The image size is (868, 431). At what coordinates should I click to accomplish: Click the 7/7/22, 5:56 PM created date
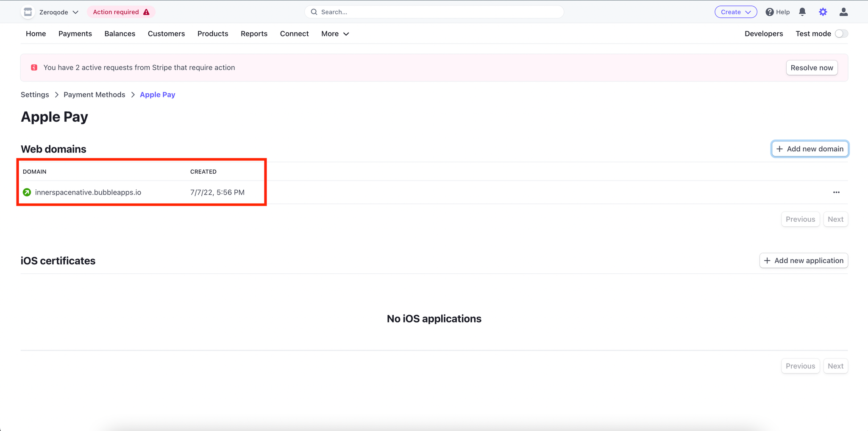217,192
